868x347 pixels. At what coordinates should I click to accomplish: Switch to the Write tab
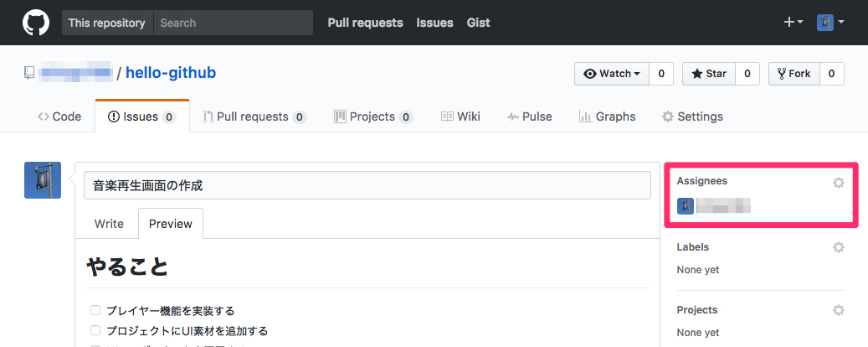tap(109, 224)
